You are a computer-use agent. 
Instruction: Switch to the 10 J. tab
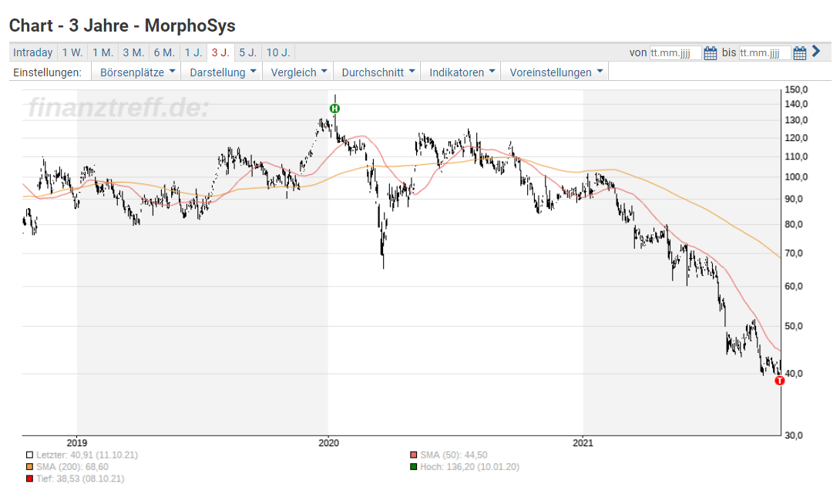point(278,52)
